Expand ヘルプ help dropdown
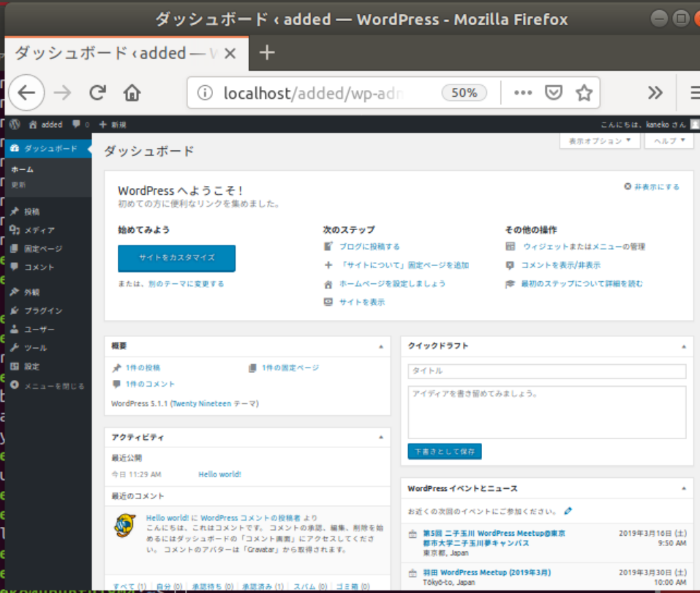Viewport: 700px width, 593px height. coord(669,141)
